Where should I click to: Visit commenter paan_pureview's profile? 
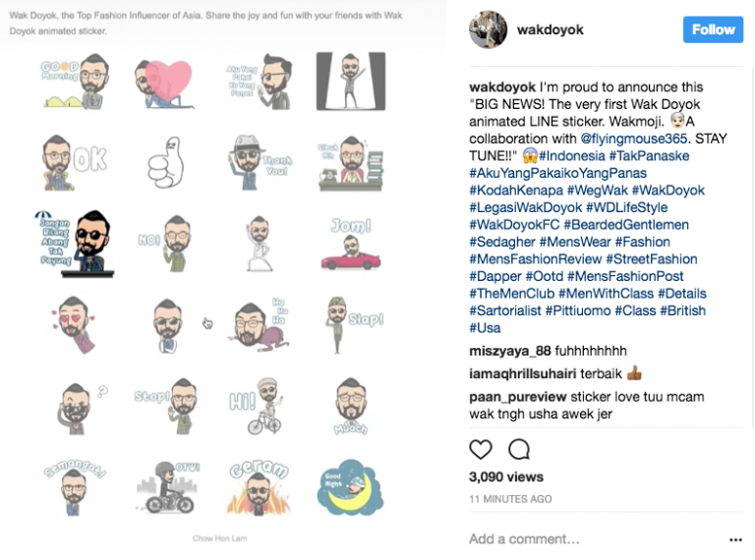[x=518, y=397]
